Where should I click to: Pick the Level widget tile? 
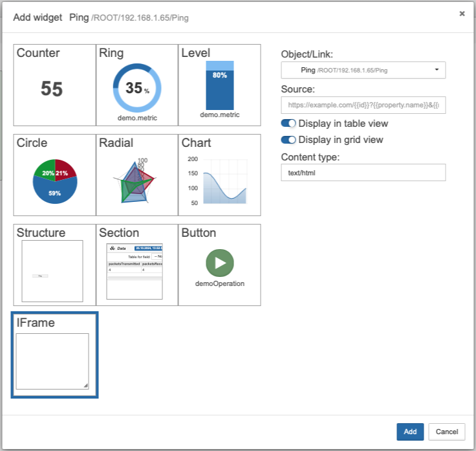(219, 85)
